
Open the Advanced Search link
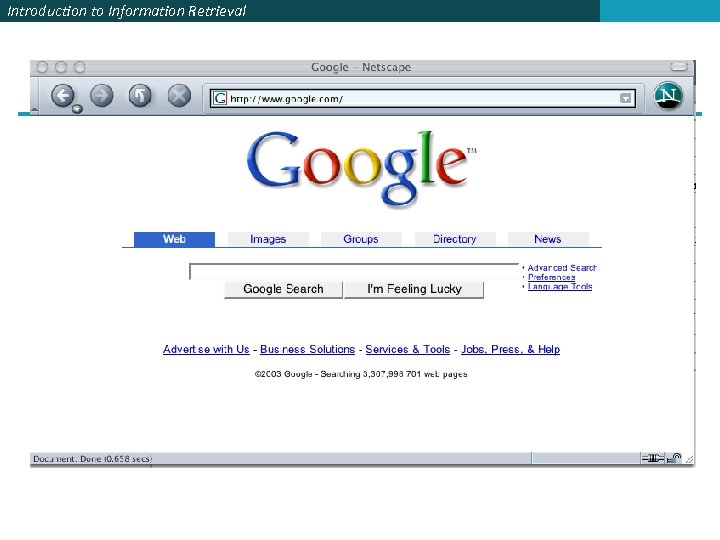(562, 268)
